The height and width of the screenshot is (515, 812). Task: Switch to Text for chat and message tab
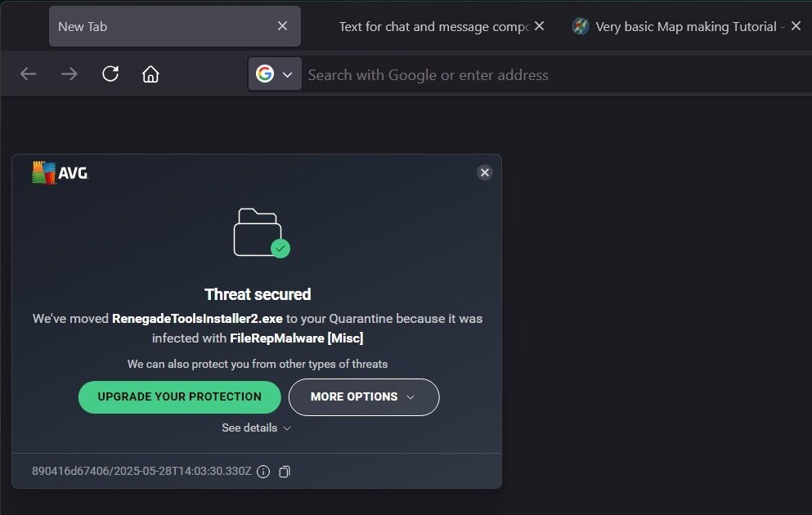pos(433,26)
